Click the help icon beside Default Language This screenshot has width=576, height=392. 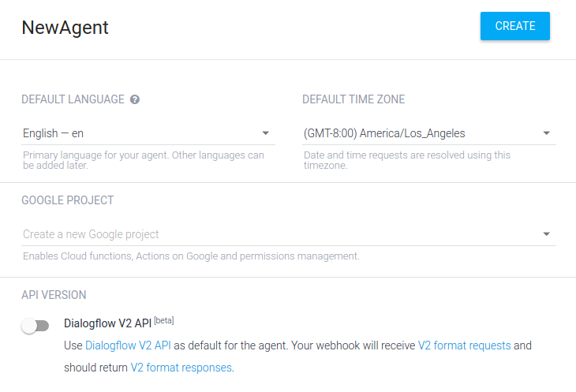pos(135,99)
